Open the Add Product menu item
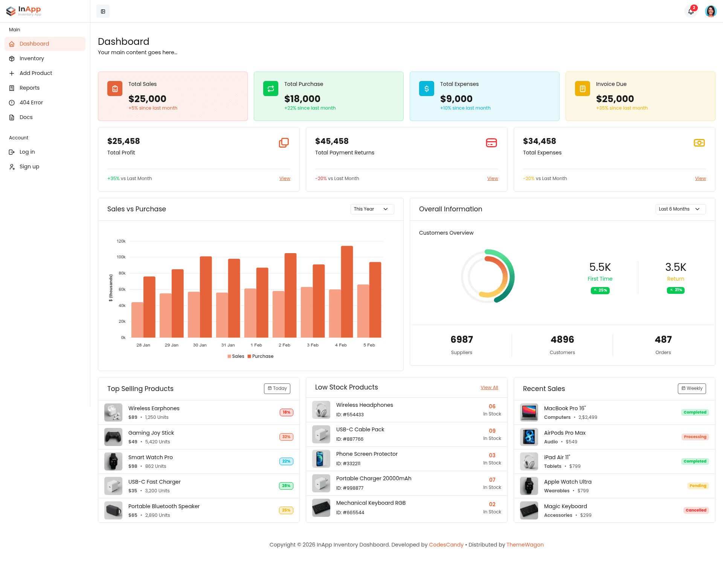This screenshot has height=588, width=723. [x=45, y=73]
